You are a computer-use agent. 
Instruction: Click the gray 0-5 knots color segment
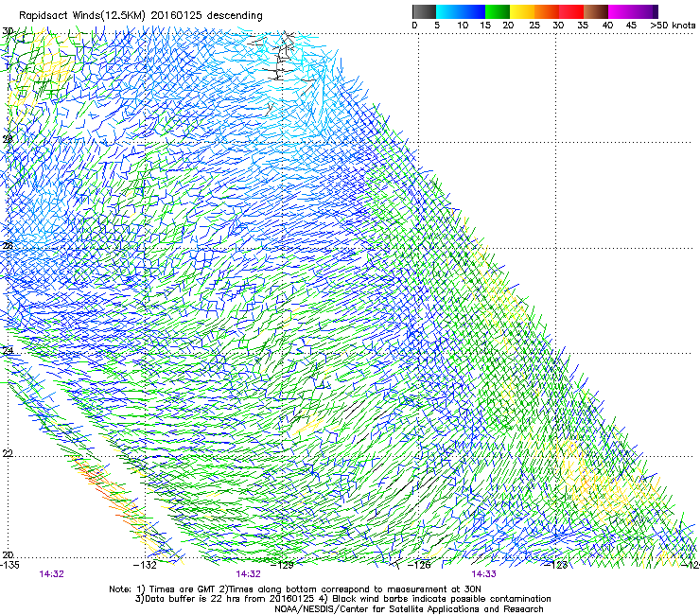pos(424,11)
